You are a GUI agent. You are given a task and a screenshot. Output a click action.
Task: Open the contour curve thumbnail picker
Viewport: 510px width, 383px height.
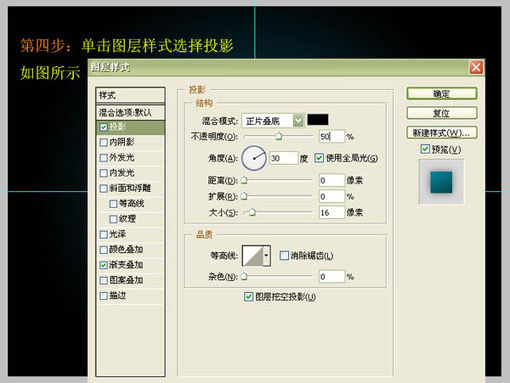coord(252,256)
